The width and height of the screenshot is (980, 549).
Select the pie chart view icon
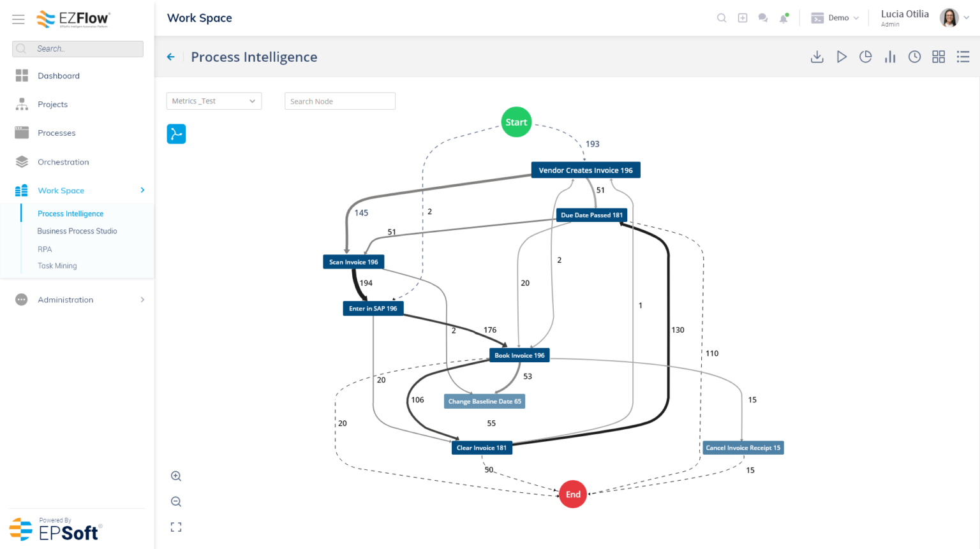(x=866, y=57)
